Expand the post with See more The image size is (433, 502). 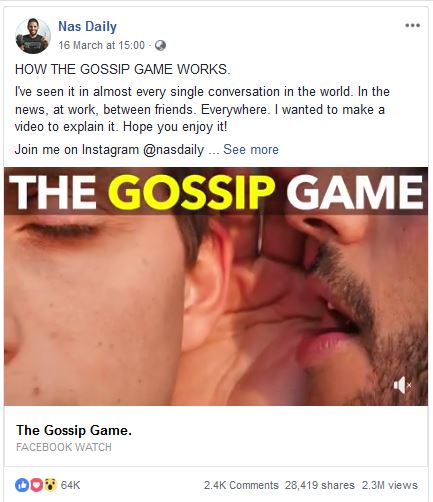click(251, 149)
